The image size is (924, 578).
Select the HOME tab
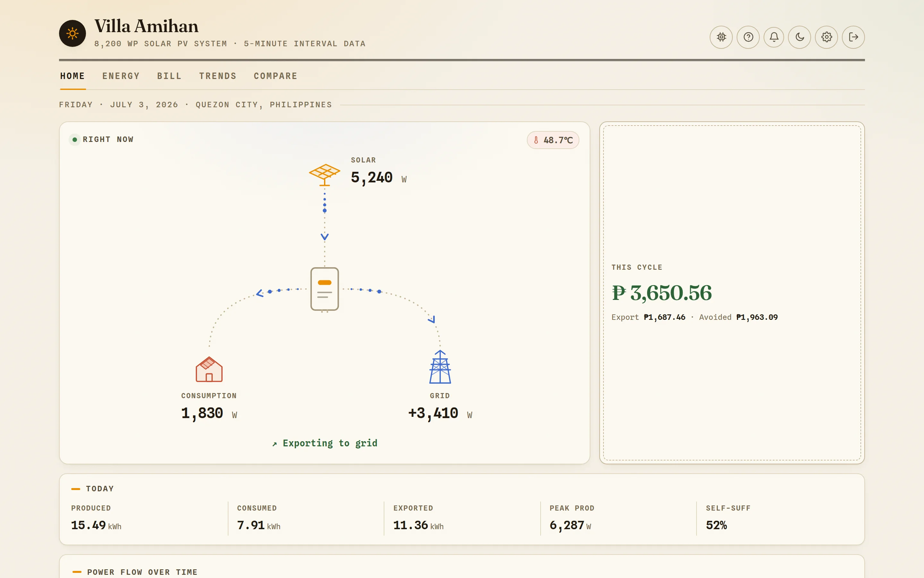coord(73,76)
